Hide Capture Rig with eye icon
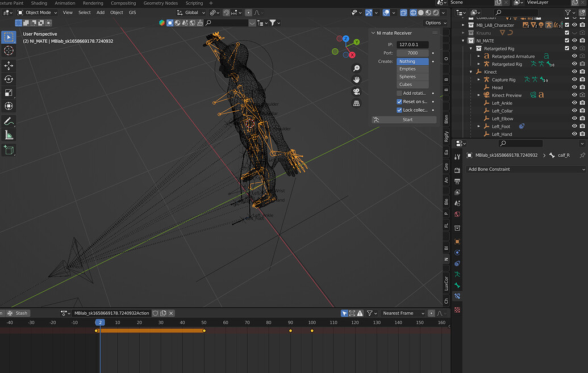The image size is (588, 373). pyautogui.click(x=574, y=79)
